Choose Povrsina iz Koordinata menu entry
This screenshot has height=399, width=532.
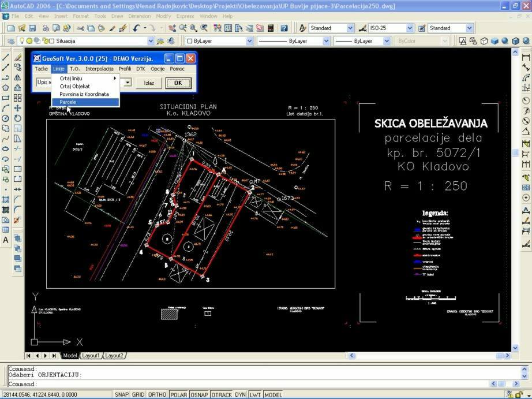(85, 94)
